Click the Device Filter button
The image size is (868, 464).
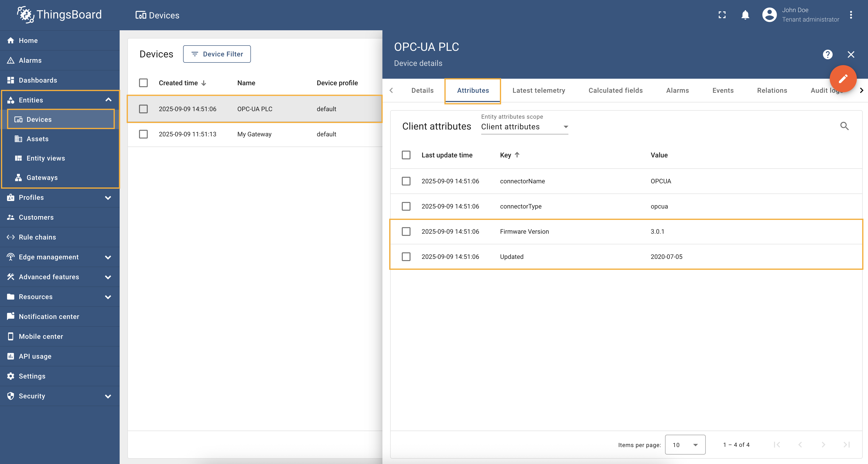point(217,54)
